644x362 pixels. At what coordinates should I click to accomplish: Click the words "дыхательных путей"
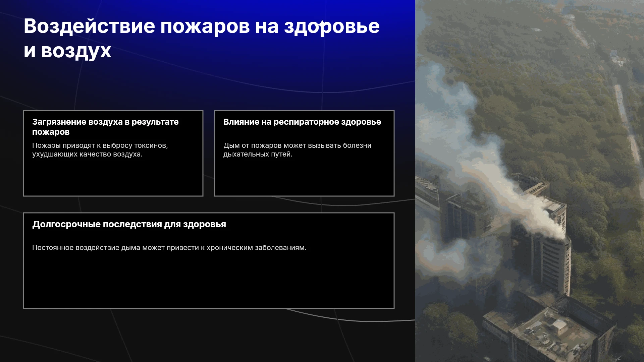point(257,154)
